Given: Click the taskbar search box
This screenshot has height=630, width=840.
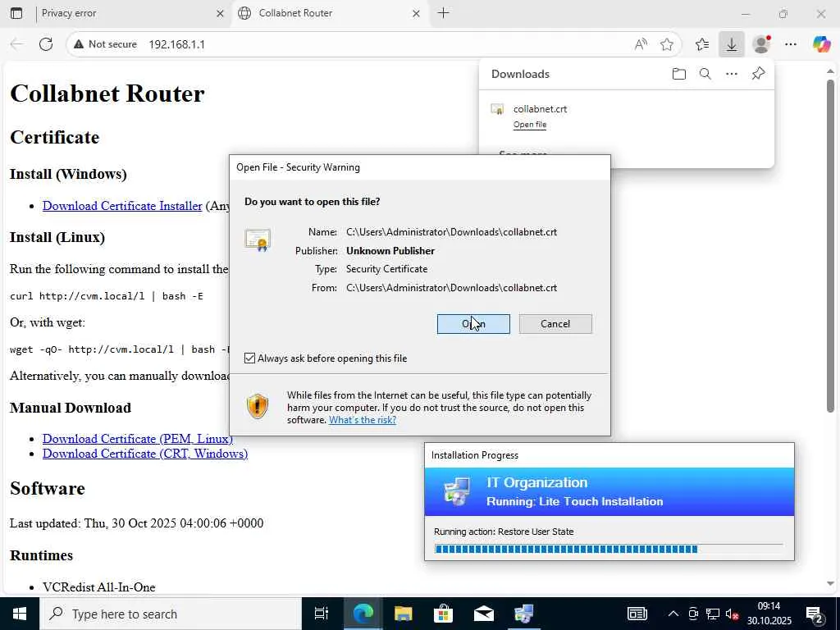Looking at the screenshot, I should pos(171,614).
